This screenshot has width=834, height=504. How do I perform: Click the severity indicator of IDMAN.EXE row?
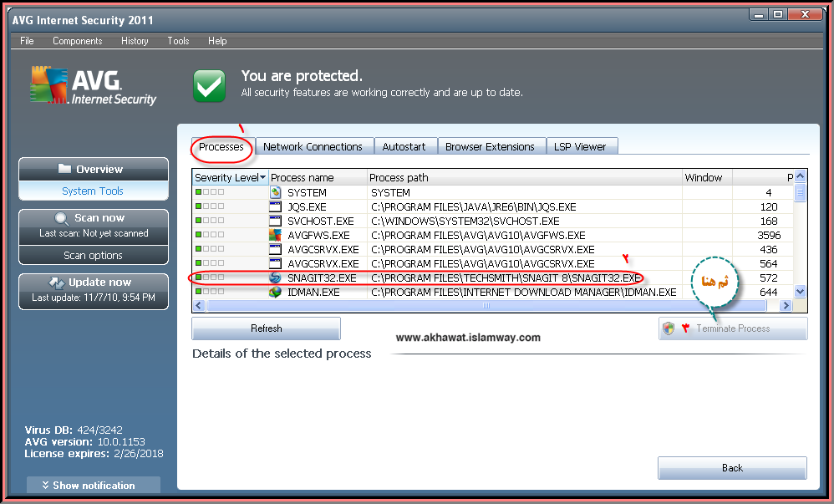(x=210, y=291)
